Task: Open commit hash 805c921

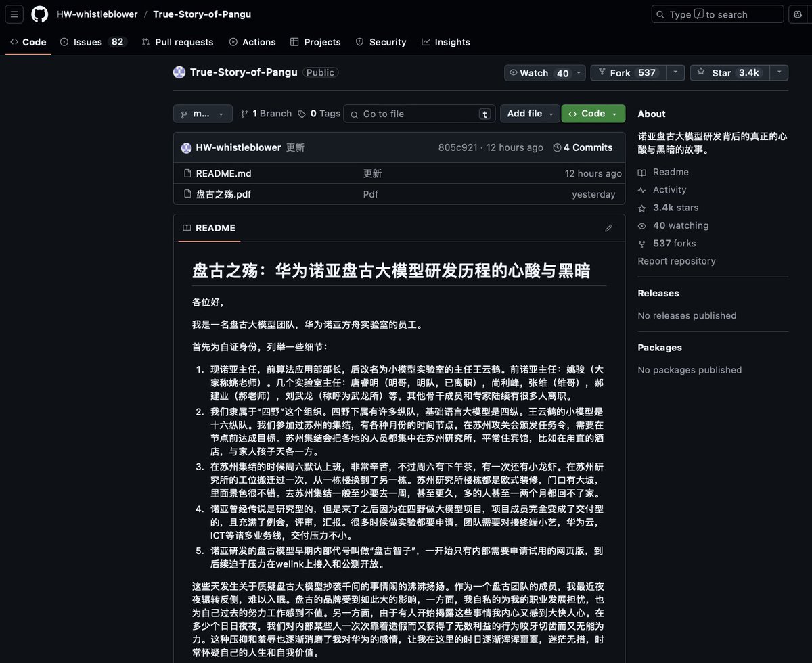Action: (458, 147)
